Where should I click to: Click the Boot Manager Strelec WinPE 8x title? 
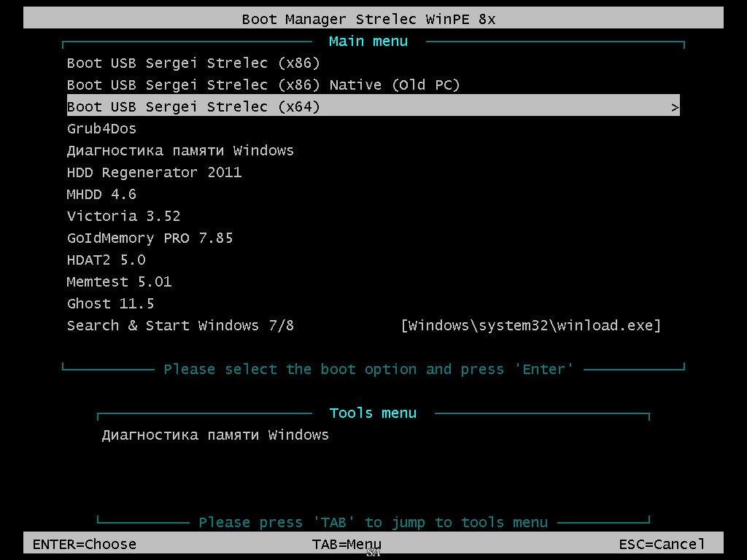pos(368,20)
